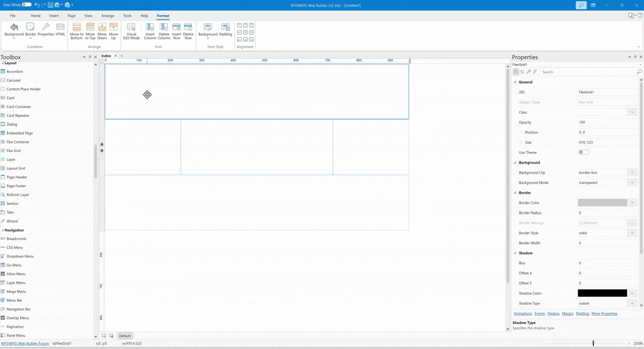Viewport: 644px width, 349px height.
Task: Click Move Up in Arrange group
Action: [113, 31]
